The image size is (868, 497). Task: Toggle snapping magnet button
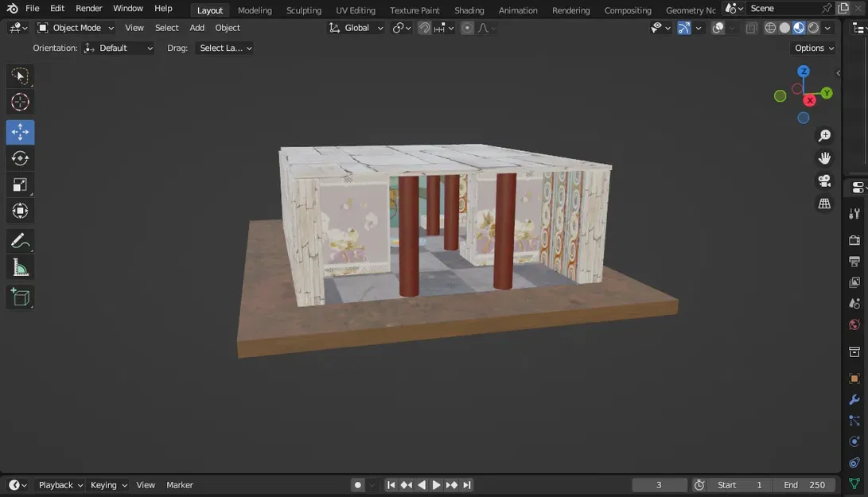[x=424, y=28]
